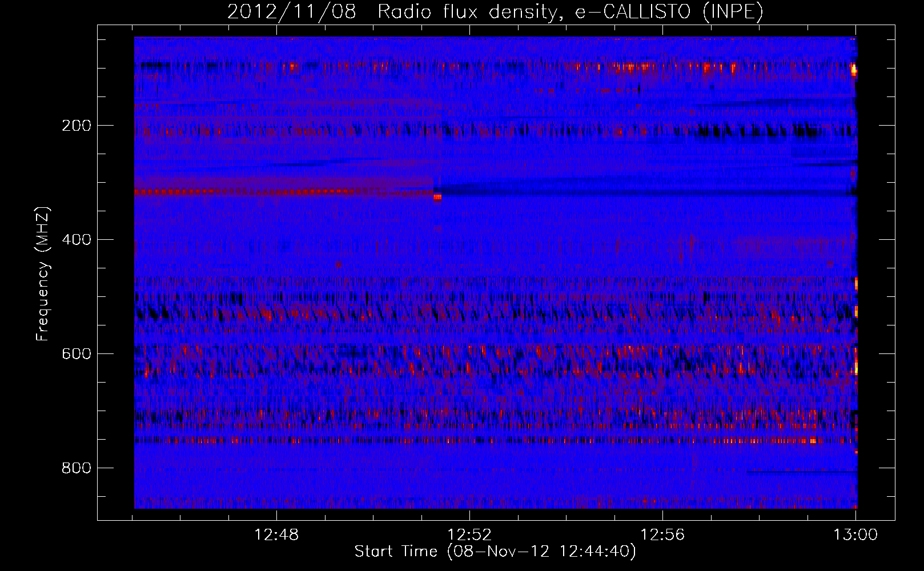Click the 12:48 time tick label
This screenshot has width=924, height=571.
pyautogui.click(x=276, y=535)
